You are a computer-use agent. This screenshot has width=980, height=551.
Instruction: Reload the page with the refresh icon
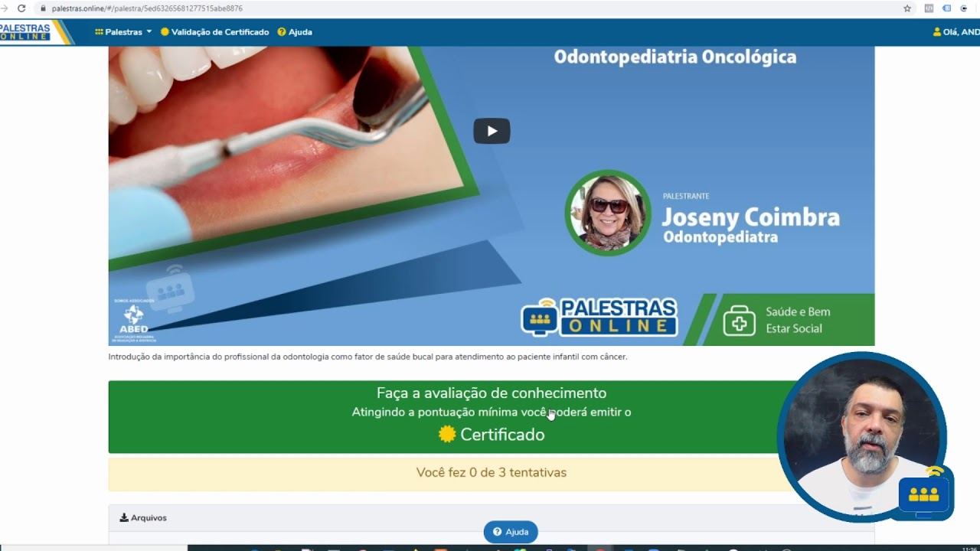coord(21,8)
